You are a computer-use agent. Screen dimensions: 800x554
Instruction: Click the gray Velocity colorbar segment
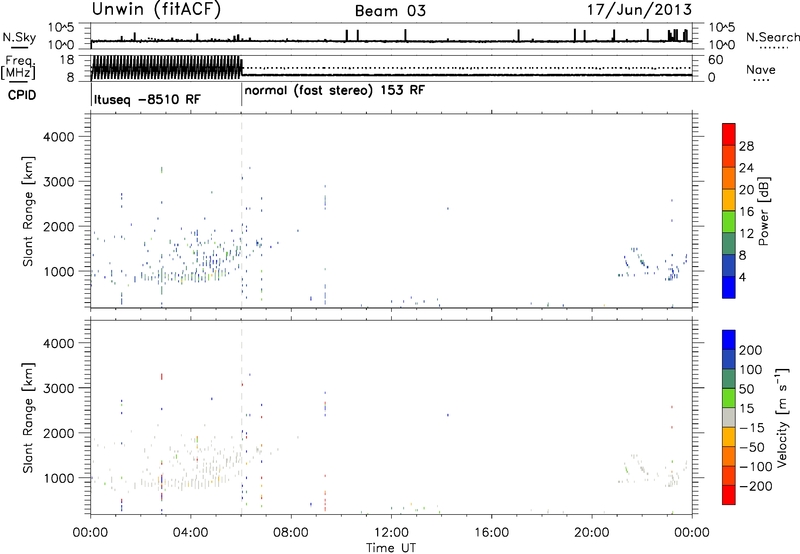[x=729, y=417]
